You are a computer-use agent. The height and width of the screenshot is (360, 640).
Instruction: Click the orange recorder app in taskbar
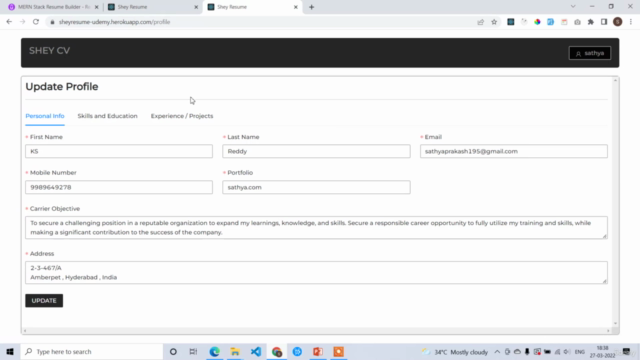click(338, 351)
